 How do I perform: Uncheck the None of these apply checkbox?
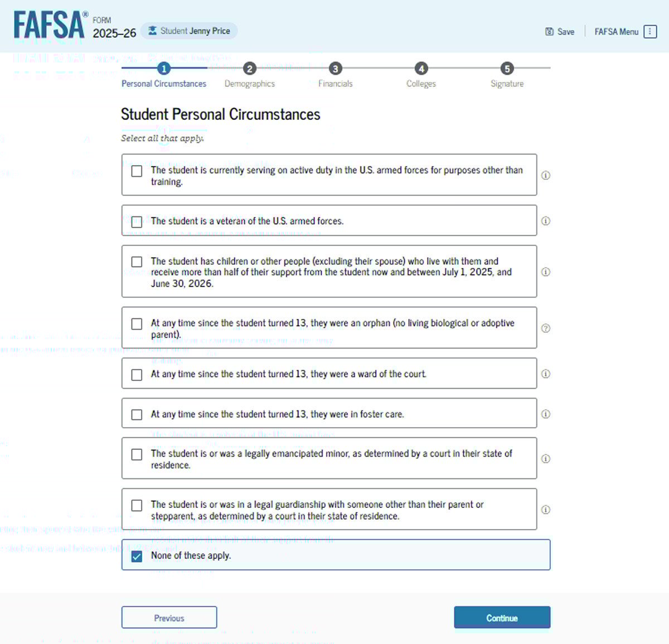[x=137, y=556]
